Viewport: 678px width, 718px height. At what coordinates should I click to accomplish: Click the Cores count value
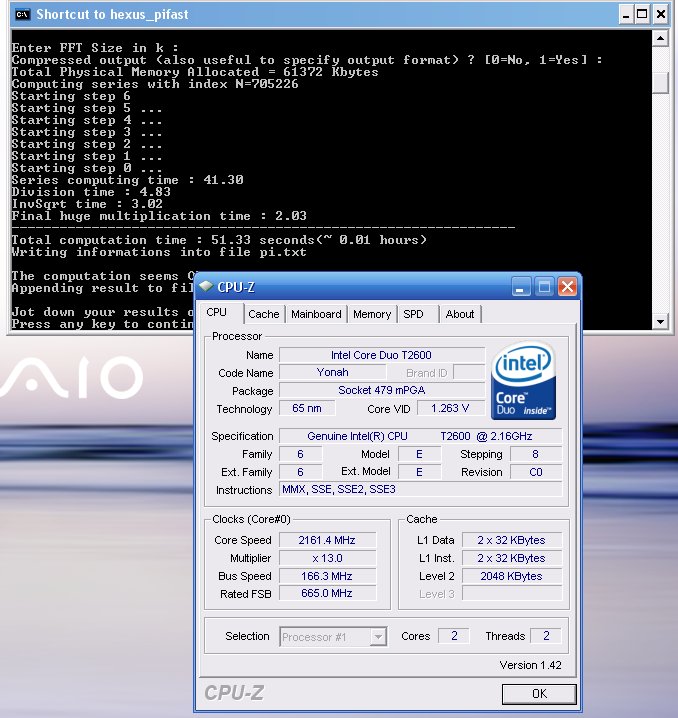454,636
